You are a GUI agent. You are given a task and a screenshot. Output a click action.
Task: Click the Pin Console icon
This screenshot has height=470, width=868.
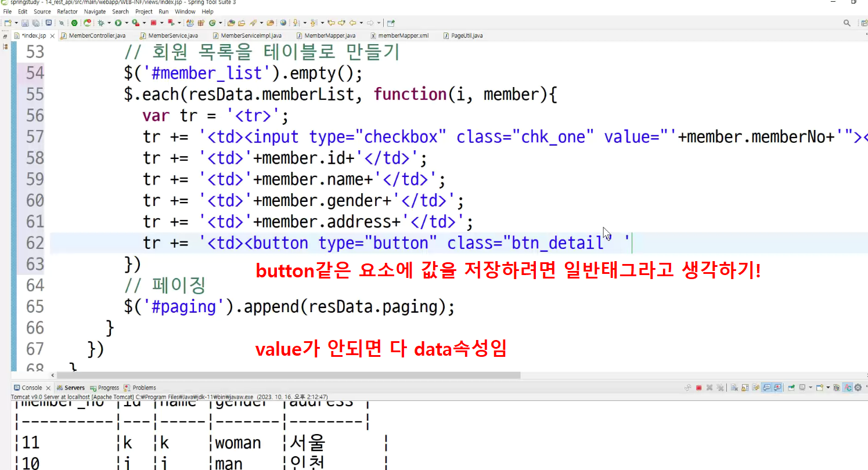(791, 388)
